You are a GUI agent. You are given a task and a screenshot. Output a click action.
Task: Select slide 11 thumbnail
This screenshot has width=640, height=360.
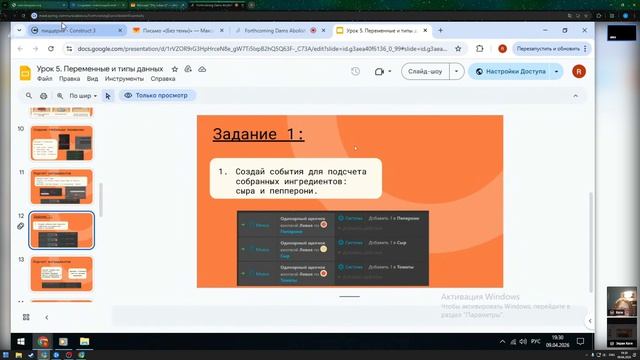pyautogui.click(x=62, y=187)
